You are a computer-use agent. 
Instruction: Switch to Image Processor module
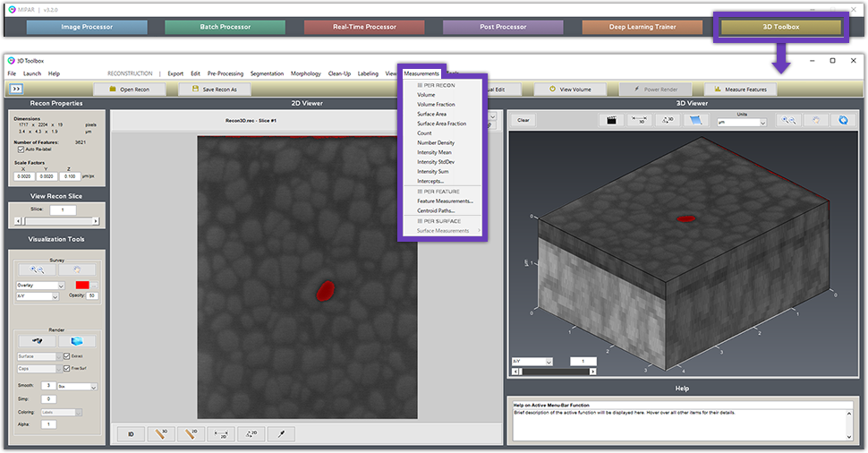(x=87, y=27)
